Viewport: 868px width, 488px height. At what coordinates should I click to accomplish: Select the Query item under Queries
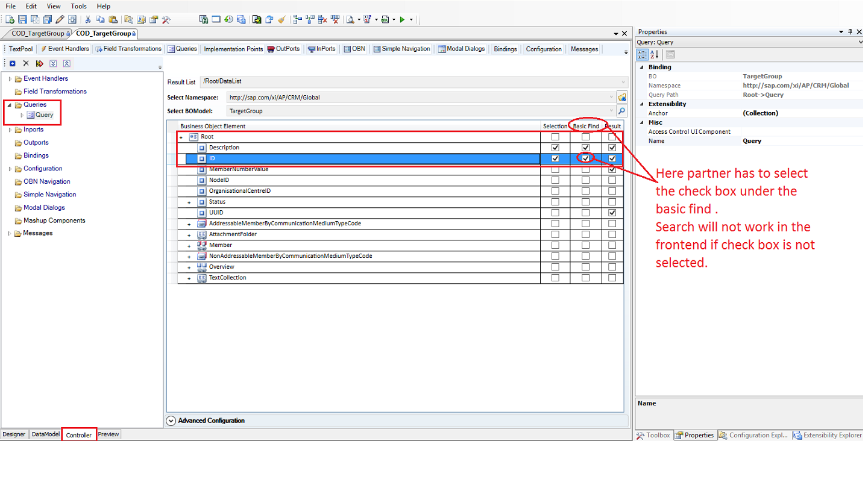(44, 114)
